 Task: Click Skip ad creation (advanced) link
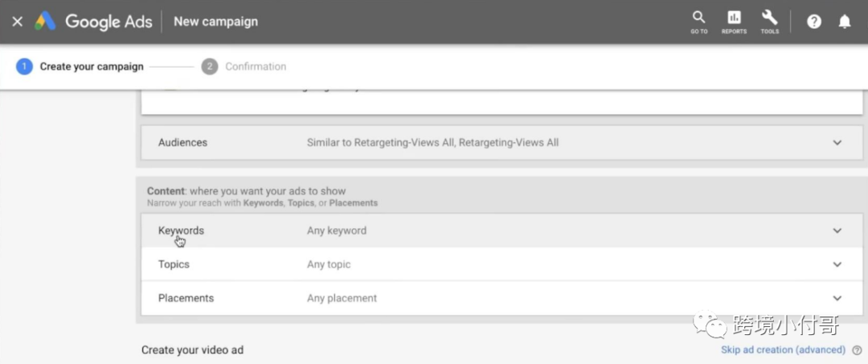click(x=783, y=350)
